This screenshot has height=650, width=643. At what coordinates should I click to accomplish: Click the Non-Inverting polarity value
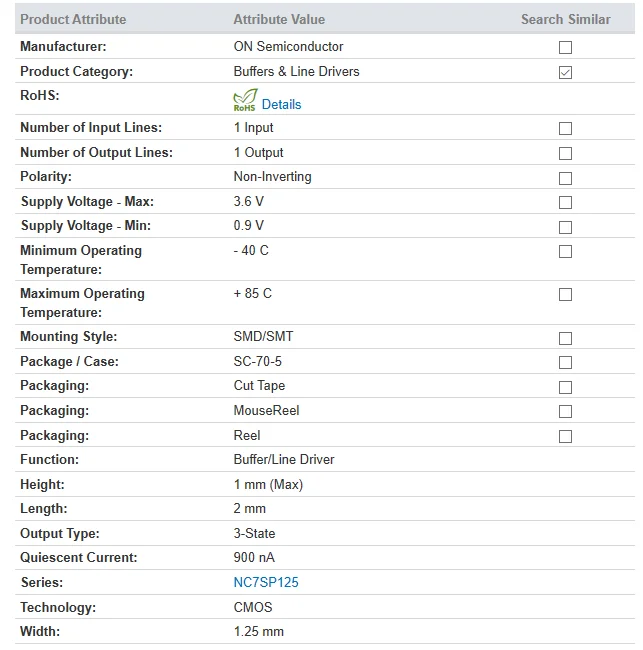click(272, 177)
